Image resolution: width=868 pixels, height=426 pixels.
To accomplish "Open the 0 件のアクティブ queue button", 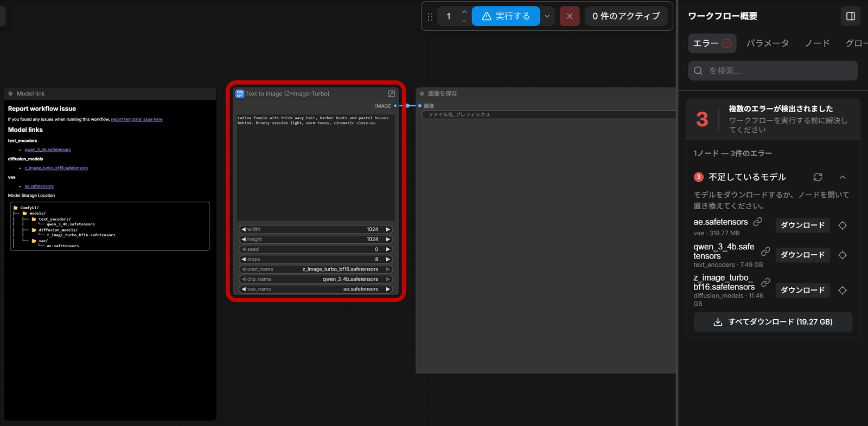I will (x=626, y=16).
